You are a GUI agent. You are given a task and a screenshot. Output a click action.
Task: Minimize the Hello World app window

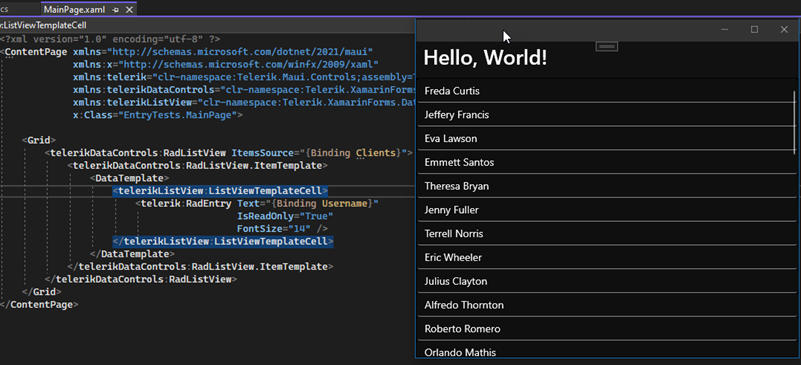coord(724,30)
